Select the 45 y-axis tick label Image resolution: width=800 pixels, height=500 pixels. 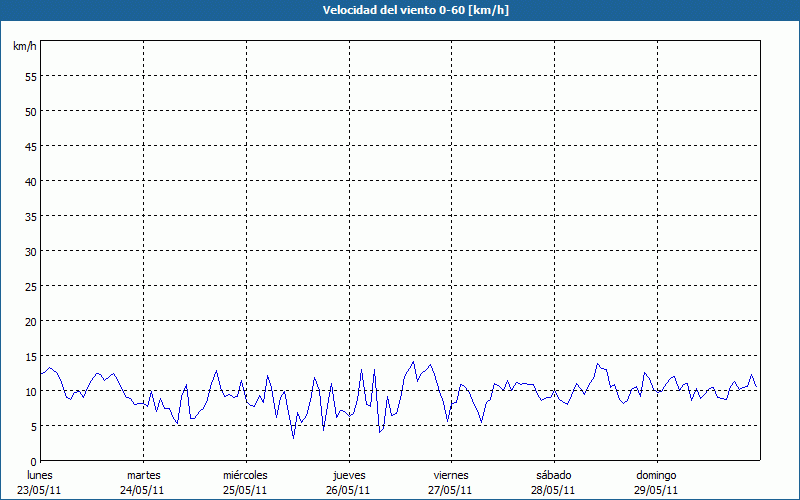(30, 146)
